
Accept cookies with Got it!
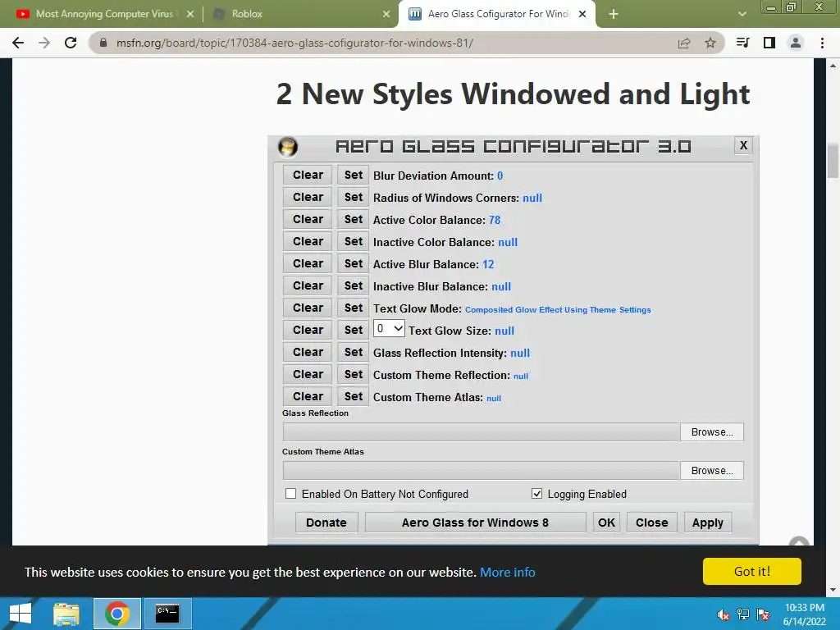point(751,571)
